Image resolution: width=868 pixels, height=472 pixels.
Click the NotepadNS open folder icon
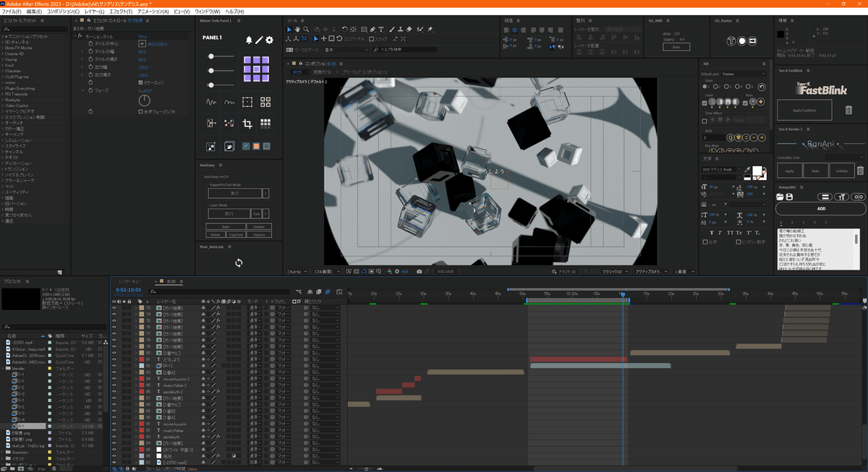pos(780,197)
